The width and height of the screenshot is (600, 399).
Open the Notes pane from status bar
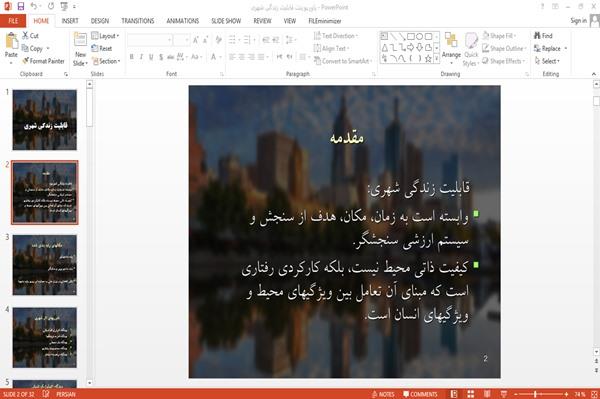383,394
